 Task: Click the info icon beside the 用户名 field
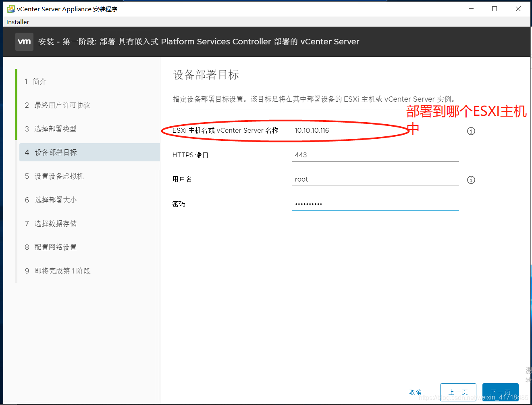(471, 180)
